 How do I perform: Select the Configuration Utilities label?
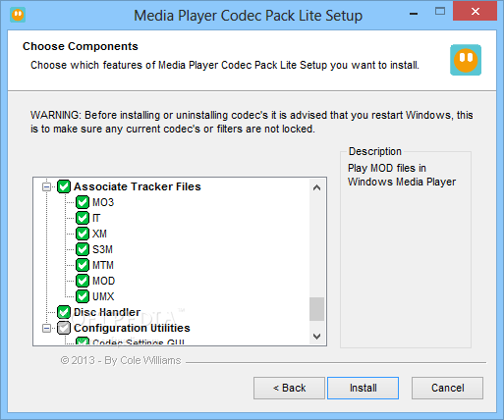click(132, 328)
